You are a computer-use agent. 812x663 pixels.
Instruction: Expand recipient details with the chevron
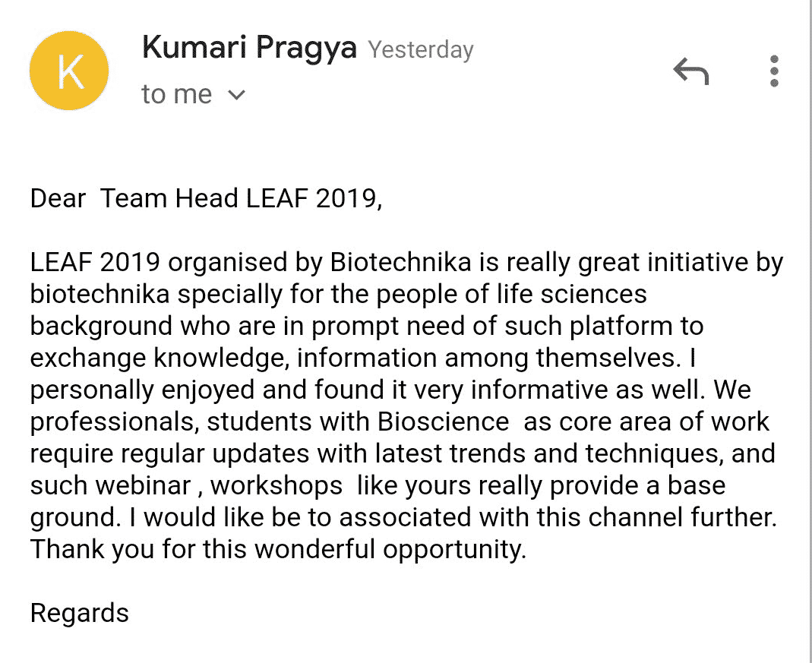pos(236,95)
